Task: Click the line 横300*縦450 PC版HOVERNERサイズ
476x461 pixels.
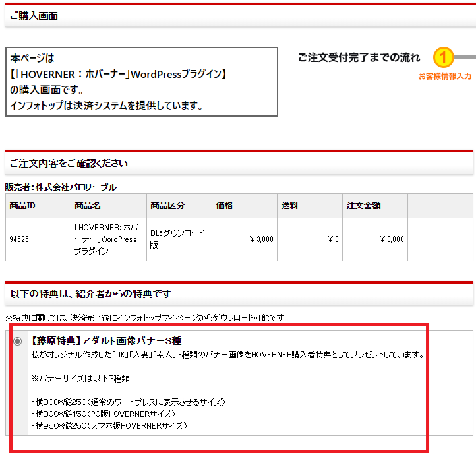Action: coord(104,414)
